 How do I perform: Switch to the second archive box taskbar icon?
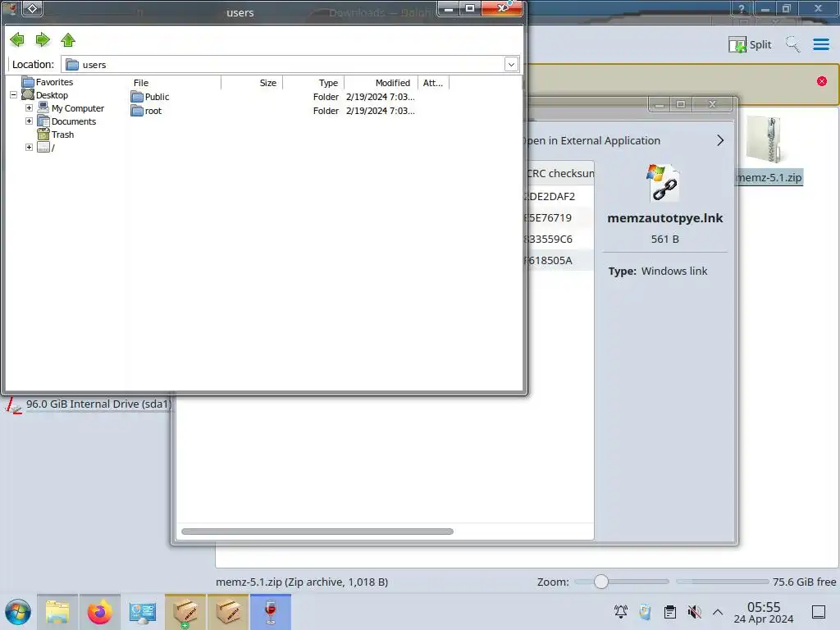(228, 612)
